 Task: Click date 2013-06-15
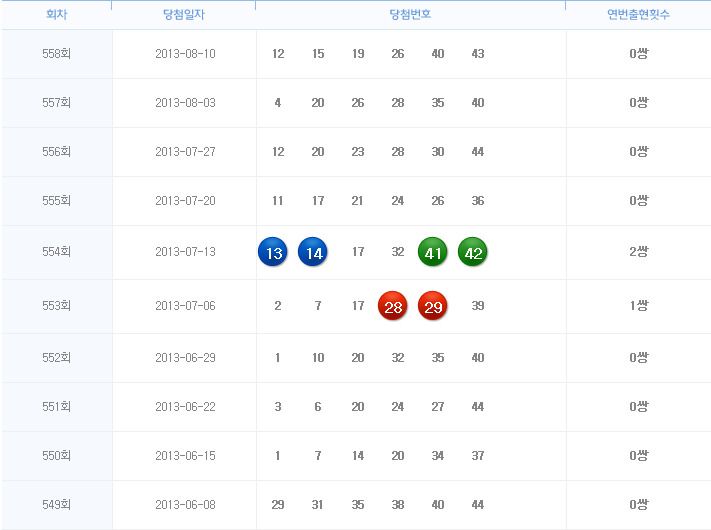(x=185, y=456)
